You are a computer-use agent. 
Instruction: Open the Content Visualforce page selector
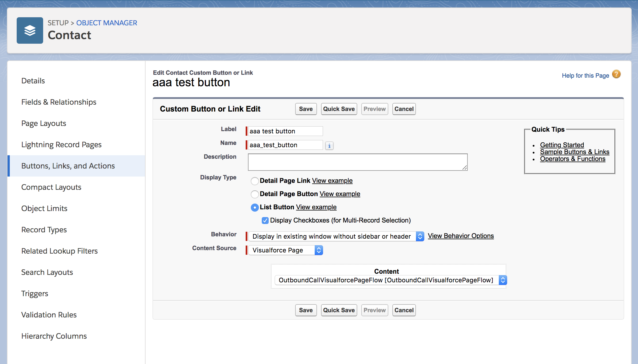click(390, 280)
